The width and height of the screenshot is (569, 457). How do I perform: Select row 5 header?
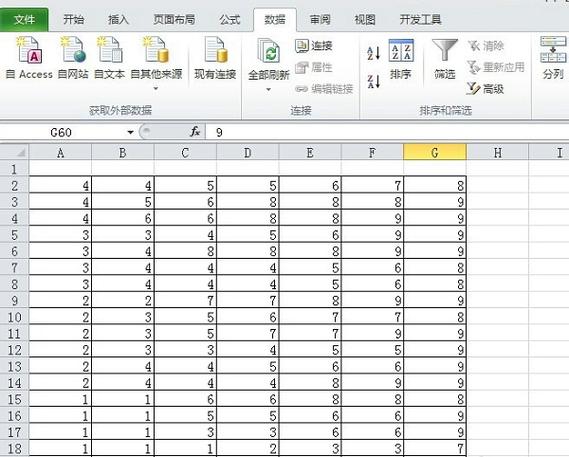coord(14,235)
